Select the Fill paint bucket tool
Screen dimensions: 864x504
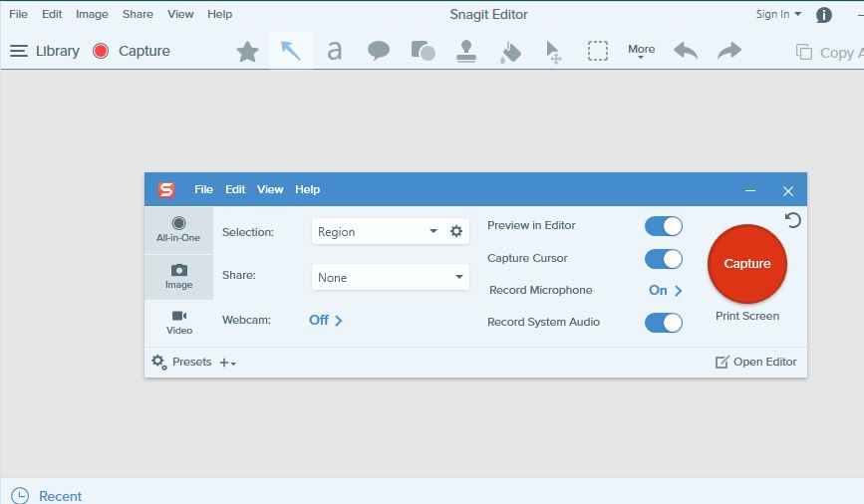[x=510, y=52]
